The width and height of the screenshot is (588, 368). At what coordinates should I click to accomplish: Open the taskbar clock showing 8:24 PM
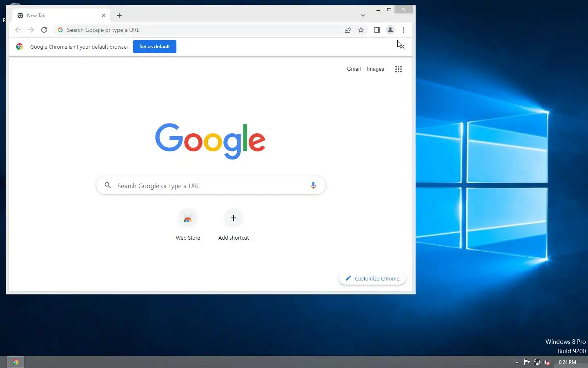(x=567, y=362)
